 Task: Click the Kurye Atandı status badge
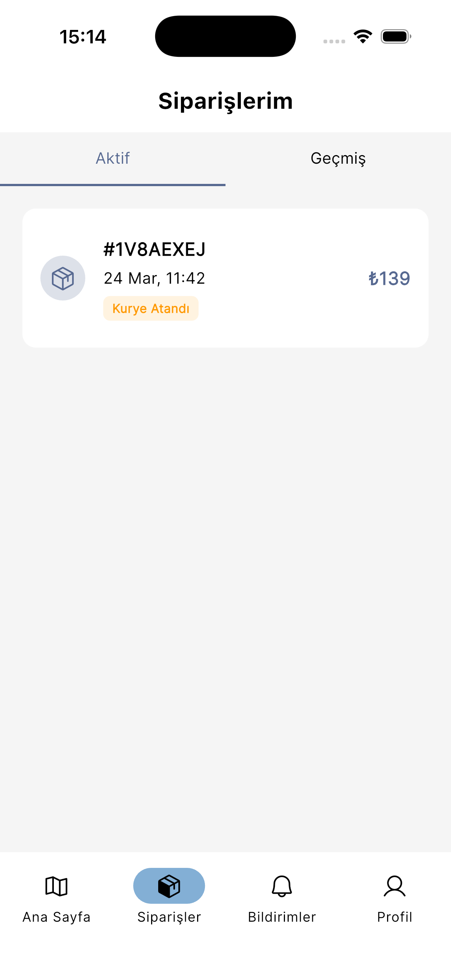(151, 308)
